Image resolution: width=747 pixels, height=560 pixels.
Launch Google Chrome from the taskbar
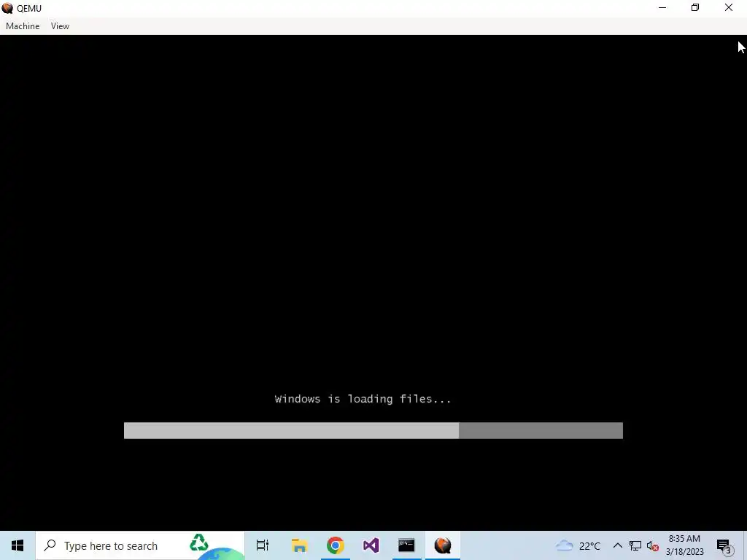(336, 545)
